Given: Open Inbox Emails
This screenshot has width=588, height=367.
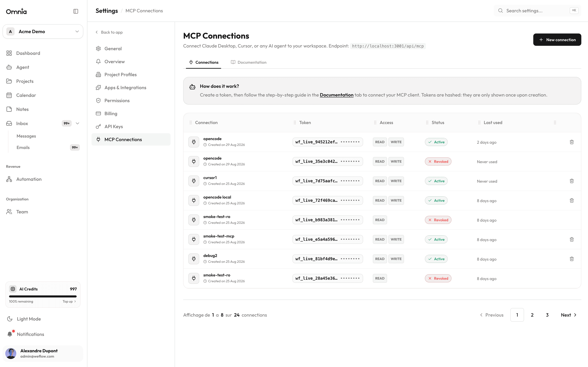Looking at the screenshot, I should [x=23, y=148].
